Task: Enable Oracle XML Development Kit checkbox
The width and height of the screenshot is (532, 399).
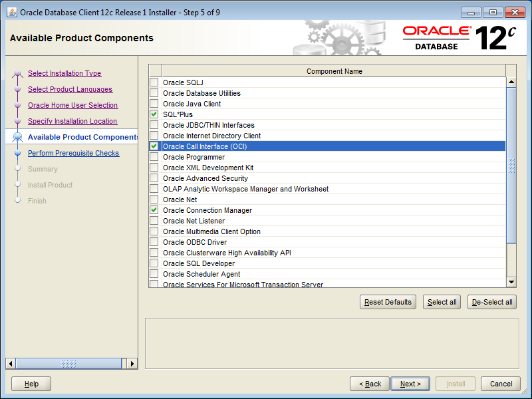Action: (154, 168)
